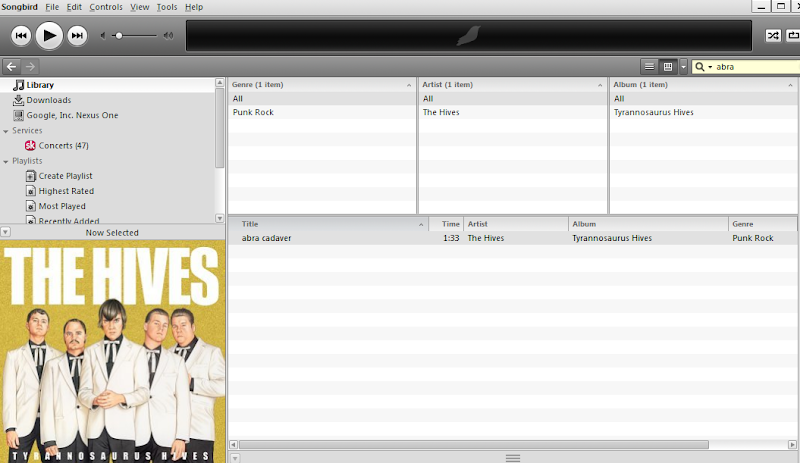
Task: Collapse the Playlists section
Action: tap(6, 161)
